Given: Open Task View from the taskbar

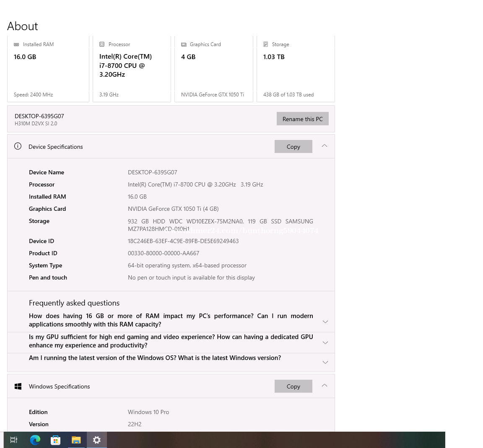Looking at the screenshot, I should click(x=14, y=440).
